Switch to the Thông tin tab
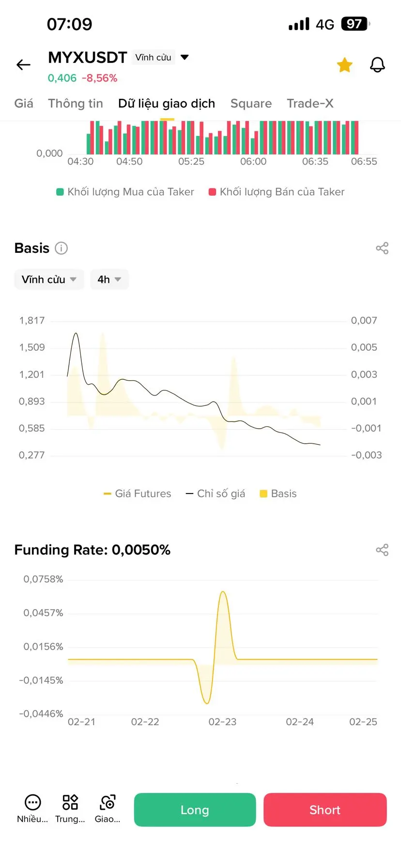The image size is (401, 868). pyautogui.click(x=76, y=103)
